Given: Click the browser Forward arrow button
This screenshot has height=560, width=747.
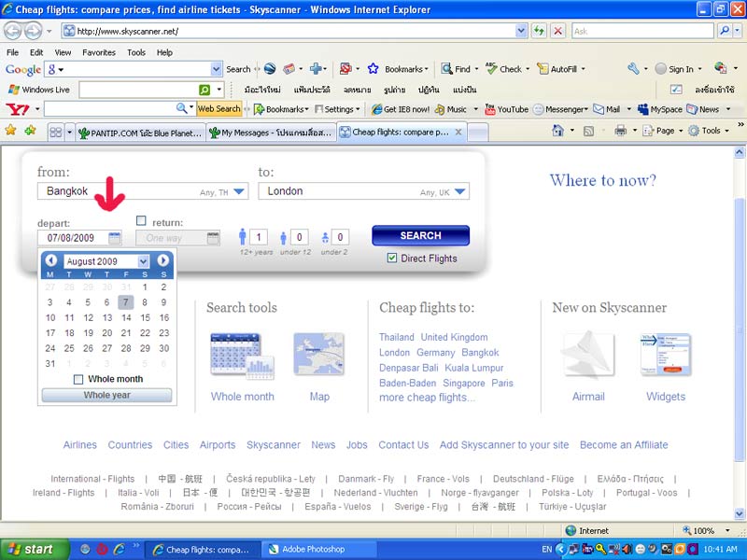Looking at the screenshot, I should tap(33, 32).
